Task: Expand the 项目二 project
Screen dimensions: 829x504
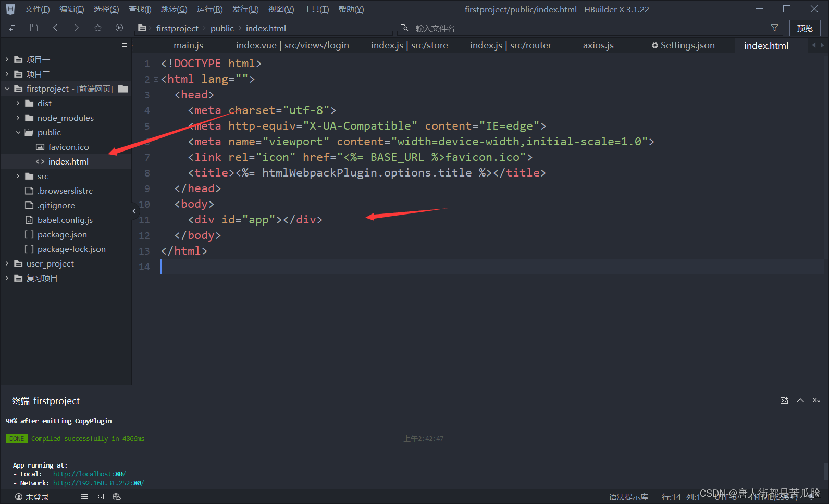Action: (x=7, y=74)
